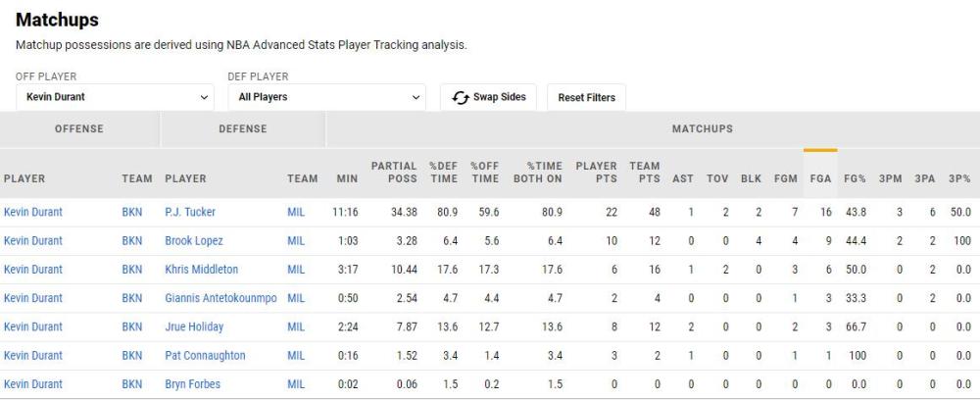Sort by %TIME BOTH ON column header
Image resolution: width=980 pixels, height=400 pixels.
(537, 172)
